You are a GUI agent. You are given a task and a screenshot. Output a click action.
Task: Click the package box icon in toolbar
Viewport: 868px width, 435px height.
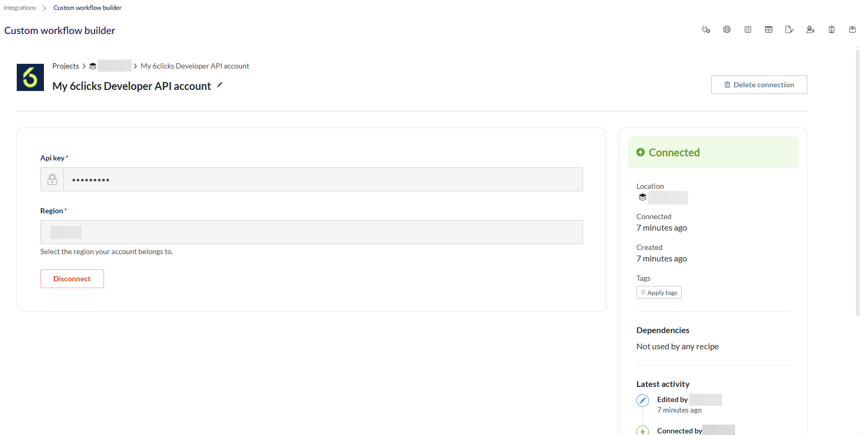pos(852,30)
